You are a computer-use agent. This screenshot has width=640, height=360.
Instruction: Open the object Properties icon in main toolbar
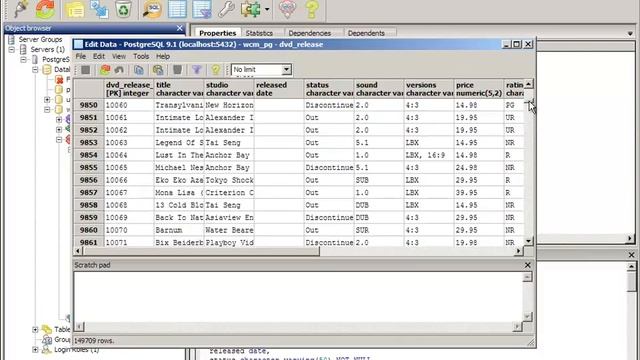point(75,10)
